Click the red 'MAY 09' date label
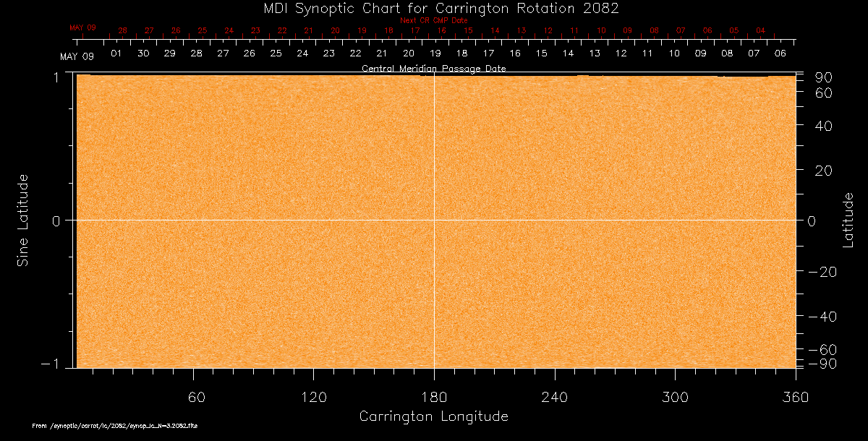Viewport: 868px width, 441px height. [82, 28]
